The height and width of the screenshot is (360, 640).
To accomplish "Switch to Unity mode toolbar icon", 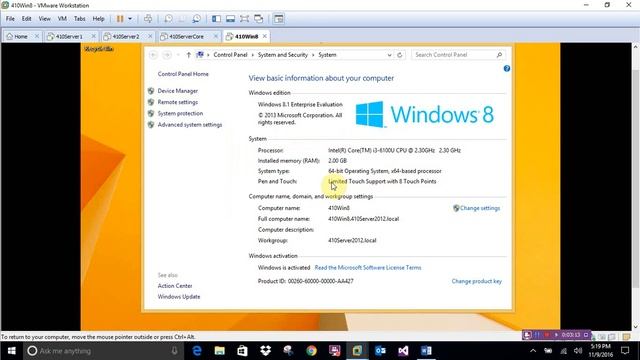I will point(258,19).
